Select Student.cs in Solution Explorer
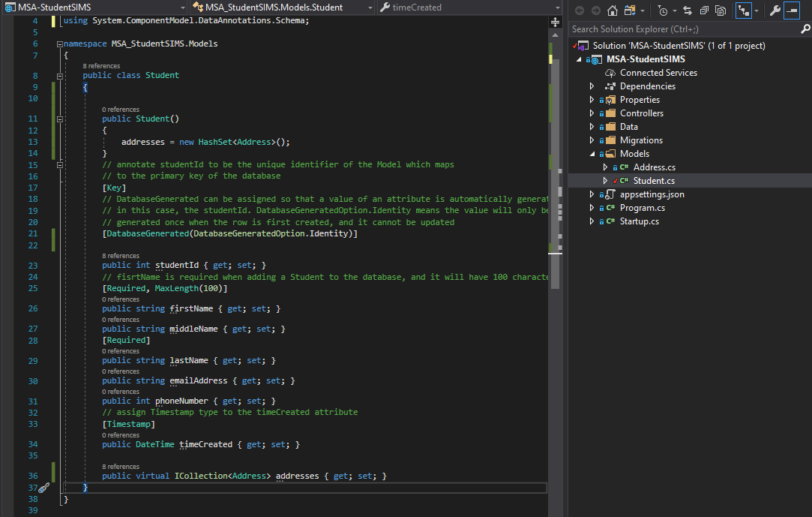 pyautogui.click(x=654, y=181)
